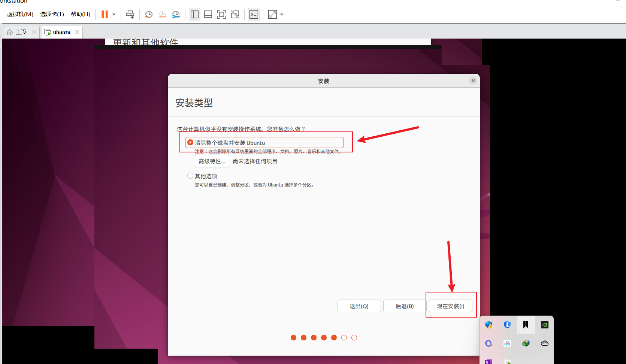Screen dimensions: 626x364
Task: Open the 帮助(H) menu
Action: pos(81,14)
